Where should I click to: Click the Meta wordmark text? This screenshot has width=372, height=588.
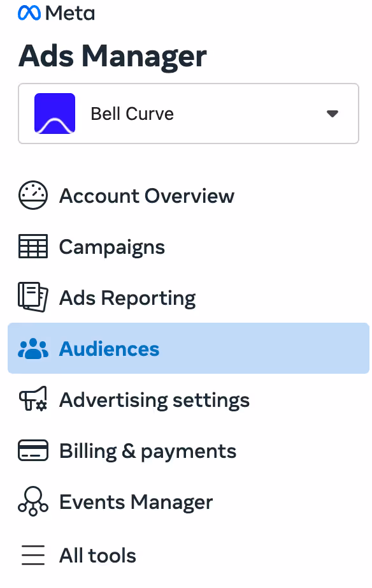(x=70, y=13)
